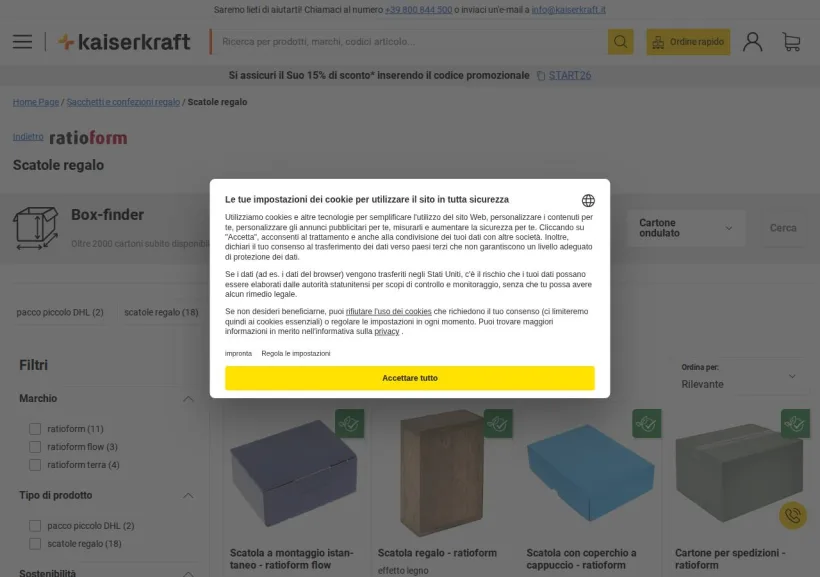Open Sacchetti e confezioni regalo breadcrumb
The height and width of the screenshot is (577, 820).
[123, 102]
